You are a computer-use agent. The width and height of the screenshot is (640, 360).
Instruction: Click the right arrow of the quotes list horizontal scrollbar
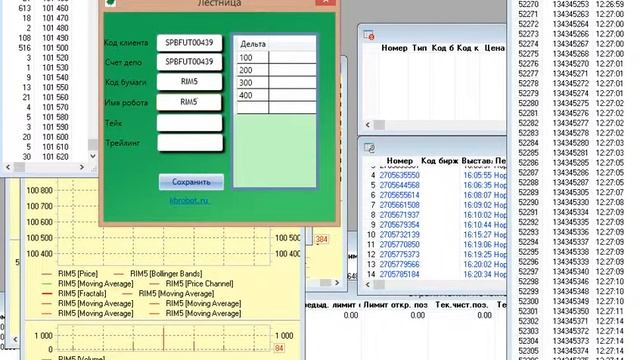82,167
